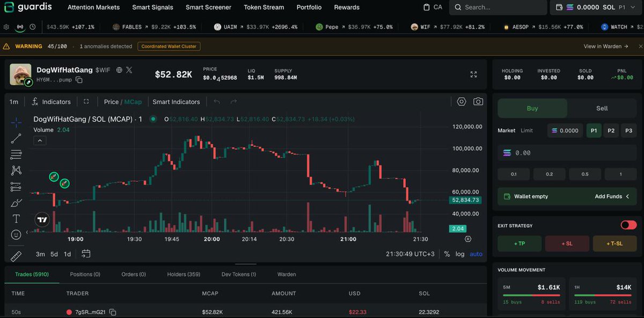Toggle the Exit Strategy switch
Viewport: 644px width, 318px height.
[628, 225]
